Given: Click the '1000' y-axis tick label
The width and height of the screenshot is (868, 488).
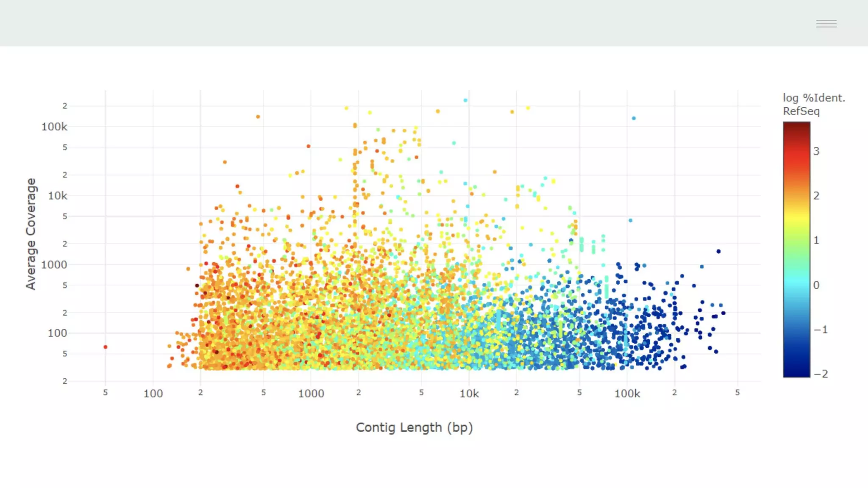Looking at the screenshot, I should pos(54,265).
